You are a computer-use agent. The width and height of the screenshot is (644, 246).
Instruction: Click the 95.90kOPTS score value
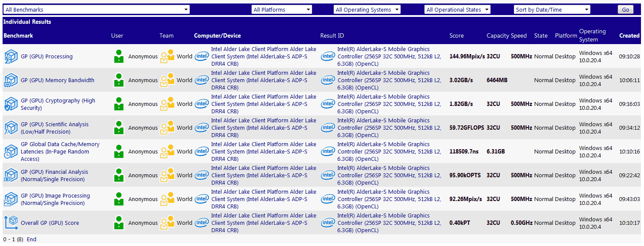(465, 175)
